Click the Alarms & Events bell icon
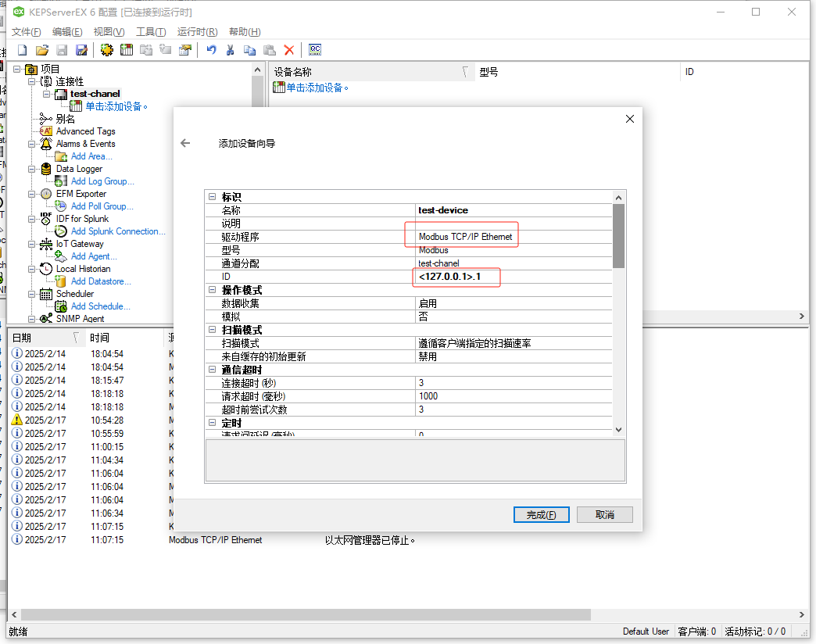This screenshot has height=644, width=816. tap(46, 144)
